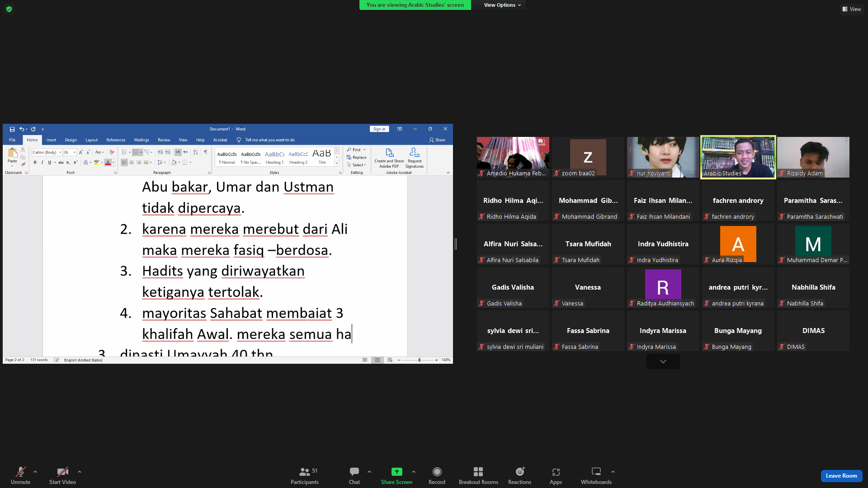This screenshot has height=488, width=868.
Task: Toggle Superscript formatting
Action: point(75,163)
